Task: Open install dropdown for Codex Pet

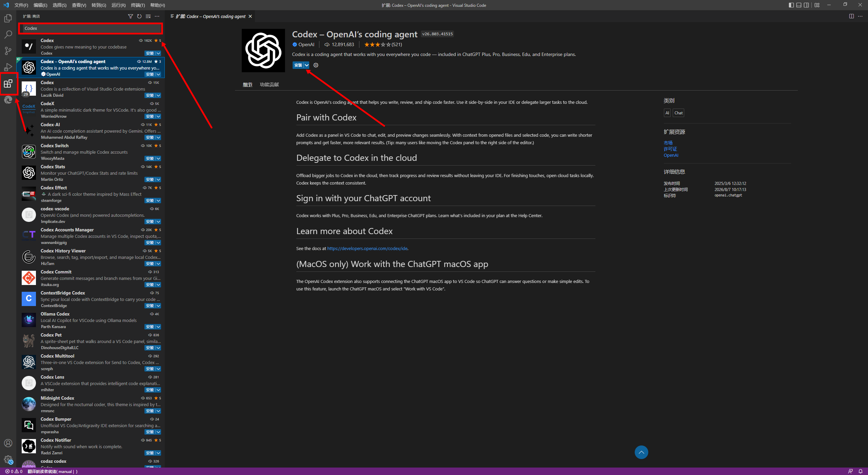Action: pyautogui.click(x=158, y=348)
